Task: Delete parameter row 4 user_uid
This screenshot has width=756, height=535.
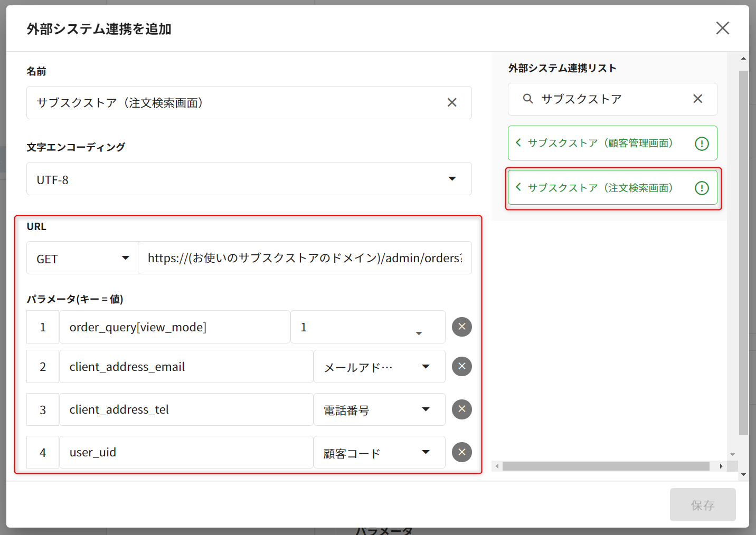Action: (461, 452)
